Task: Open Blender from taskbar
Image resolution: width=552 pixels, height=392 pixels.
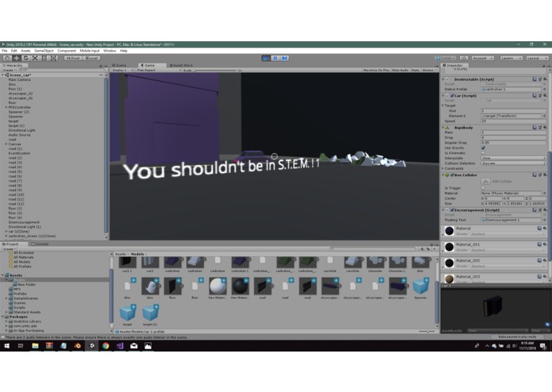Action: [78, 346]
